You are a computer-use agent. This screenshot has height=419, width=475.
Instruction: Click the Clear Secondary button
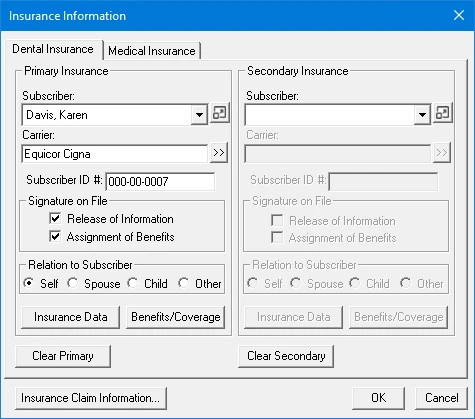pyautogui.click(x=286, y=356)
